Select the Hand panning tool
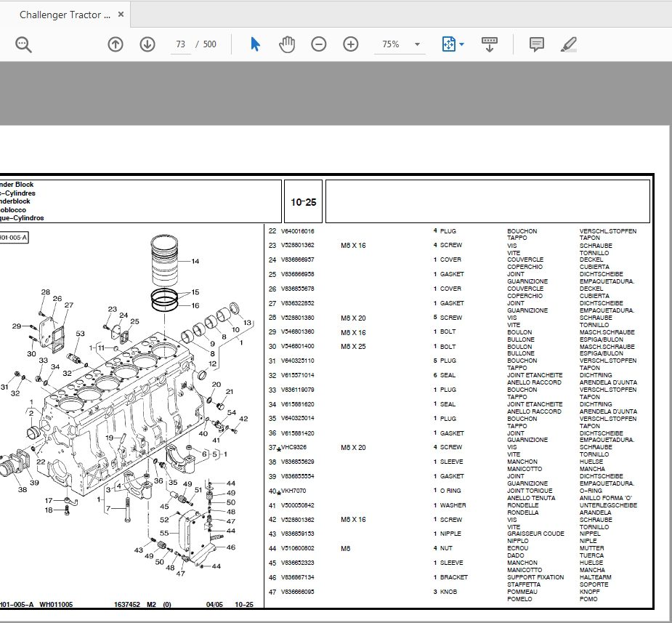This screenshot has height=623, width=672. tap(286, 44)
